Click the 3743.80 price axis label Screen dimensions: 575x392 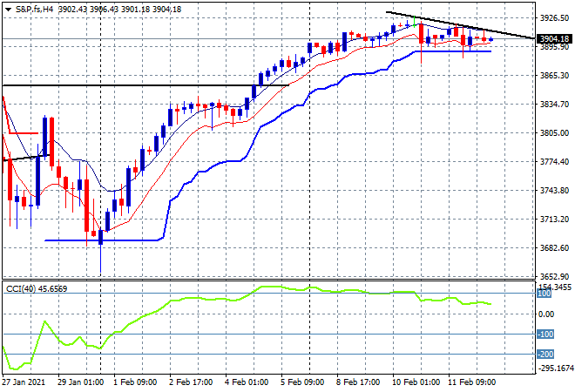pos(554,191)
